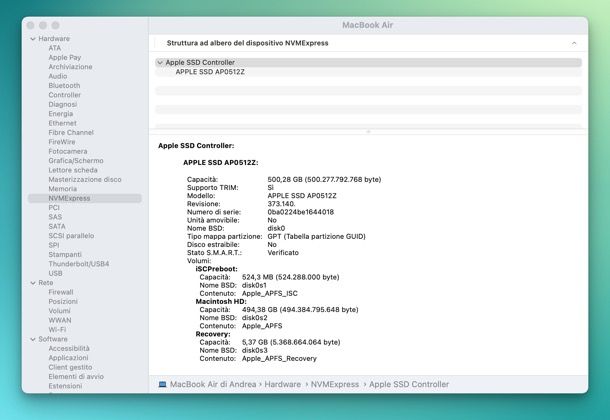Open SPI in the sidebar
The image size is (610, 420).
tap(54, 245)
